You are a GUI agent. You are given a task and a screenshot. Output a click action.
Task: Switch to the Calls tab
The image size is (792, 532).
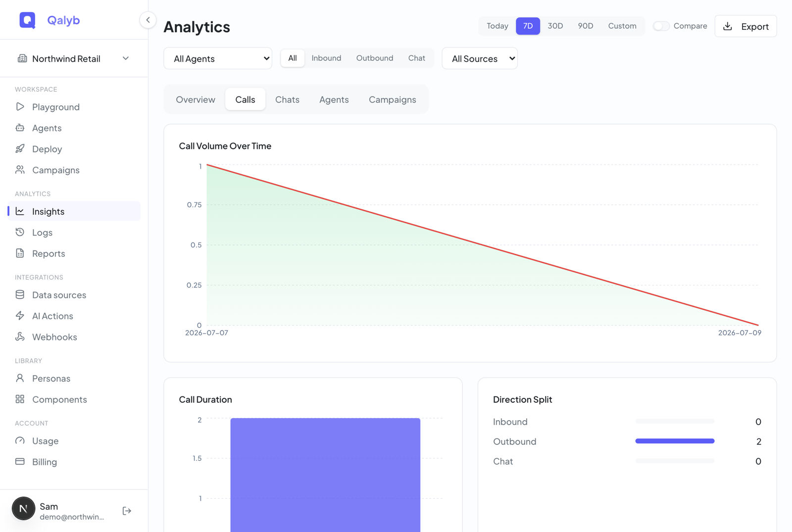pos(245,99)
